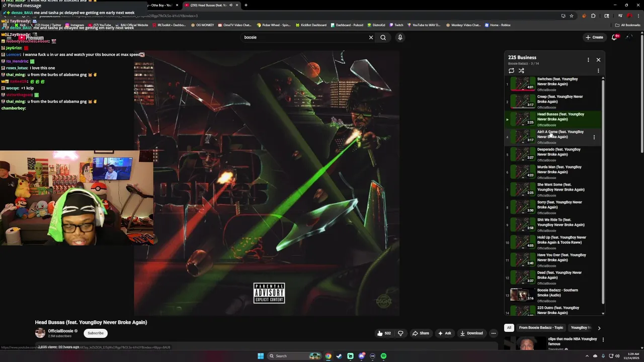Open the playlist header three-dot menu
The height and width of the screenshot is (362, 644).
(x=588, y=60)
